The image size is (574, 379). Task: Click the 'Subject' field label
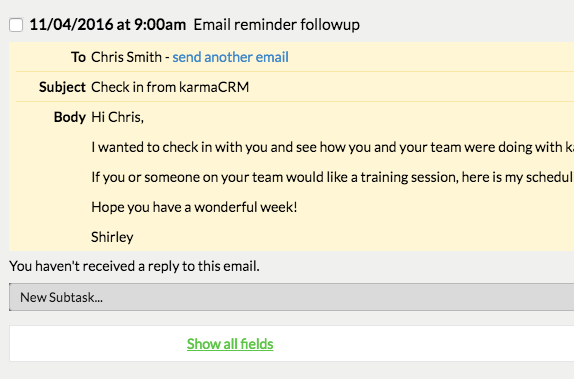[x=62, y=87]
